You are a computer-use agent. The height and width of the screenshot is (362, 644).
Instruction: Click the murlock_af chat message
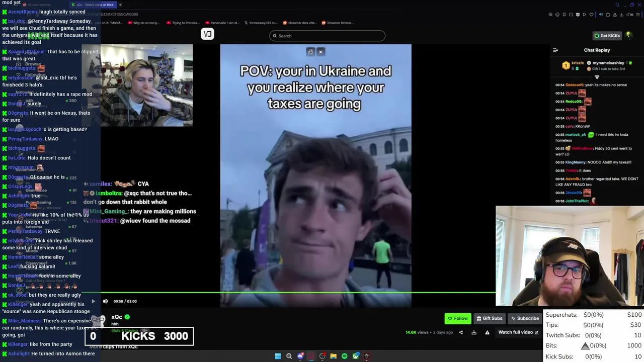click(x=593, y=137)
